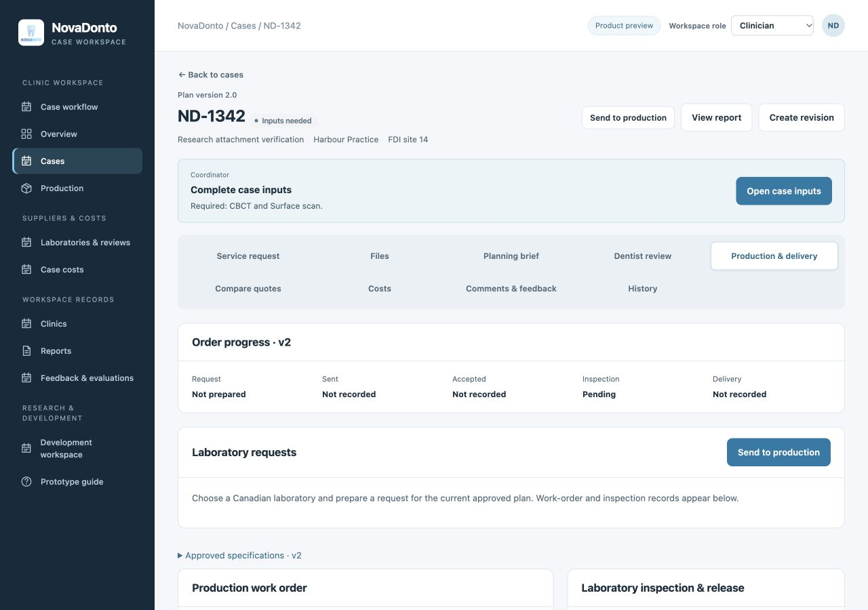
Task: Open the Workspace role Clinician dropdown
Action: click(x=772, y=26)
